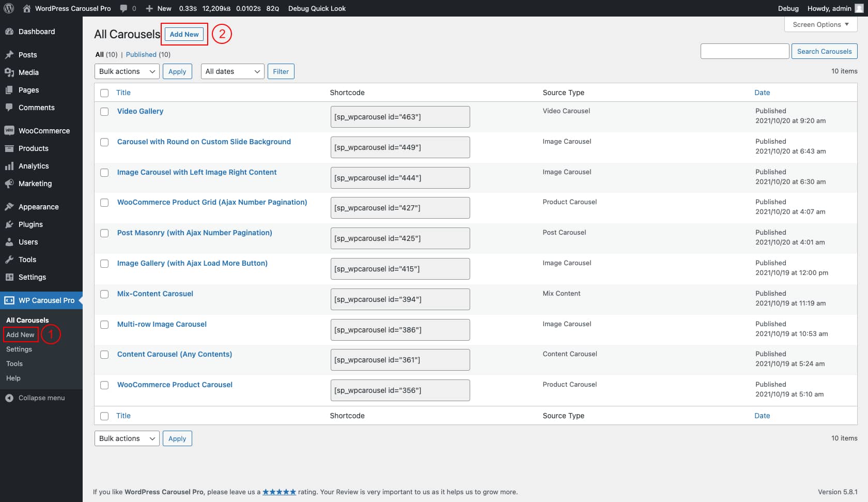Screen dimensions: 868x502
Task: Click the Add New button beside All Carousels
Action: click(184, 34)
